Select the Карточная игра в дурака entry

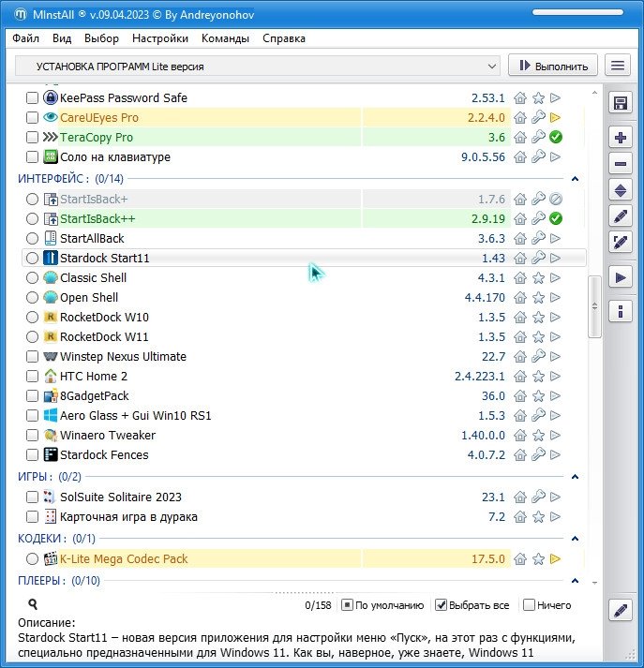click(128, 517)
